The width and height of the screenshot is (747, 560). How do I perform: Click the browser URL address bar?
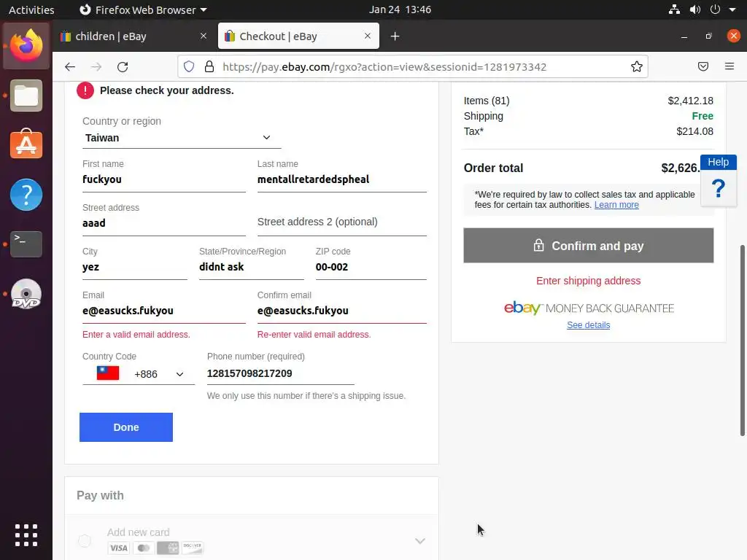[x=413, y=66]
